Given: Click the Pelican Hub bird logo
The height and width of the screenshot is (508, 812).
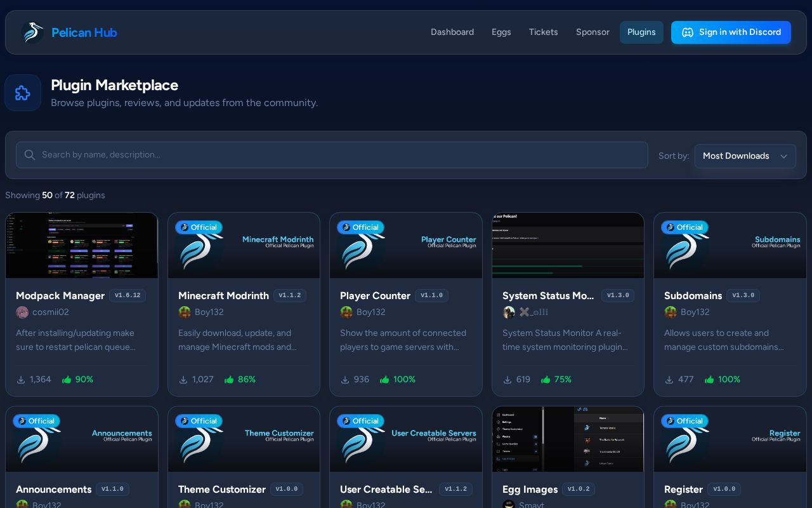Looking at the screenshot, I should 32,32.
